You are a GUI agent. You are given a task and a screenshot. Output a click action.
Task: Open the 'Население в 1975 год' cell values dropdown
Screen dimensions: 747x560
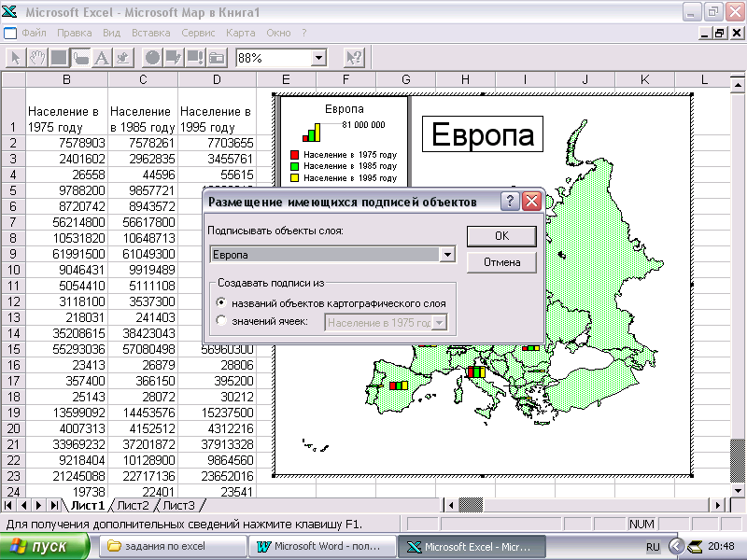[439, 323]
